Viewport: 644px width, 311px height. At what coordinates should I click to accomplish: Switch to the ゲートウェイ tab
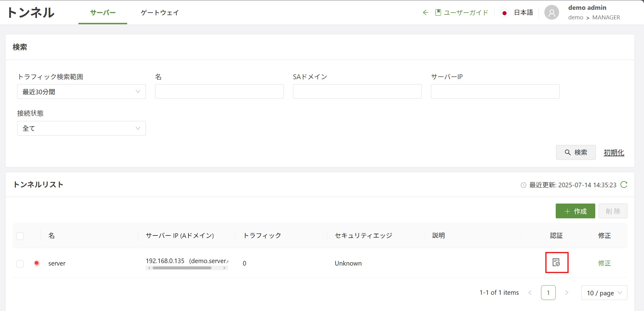[160, 13]
